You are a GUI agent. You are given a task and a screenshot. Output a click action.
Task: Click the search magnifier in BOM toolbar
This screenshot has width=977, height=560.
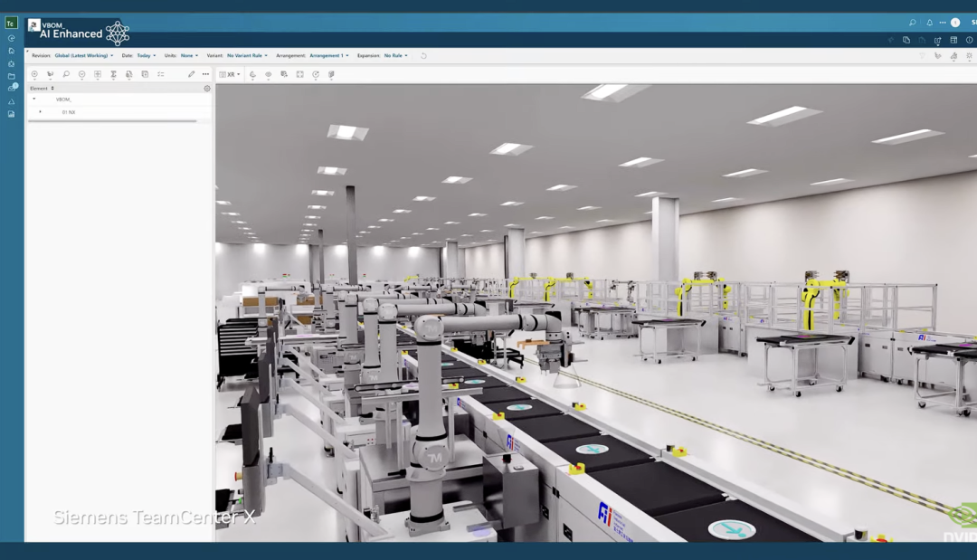(66, 74)
